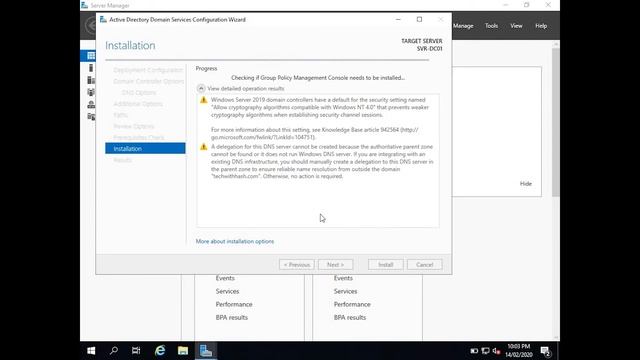The height and width of the screenshot is (360, 640).
Task: Open the Help menu in Server Manager
Action: (541, 26)
